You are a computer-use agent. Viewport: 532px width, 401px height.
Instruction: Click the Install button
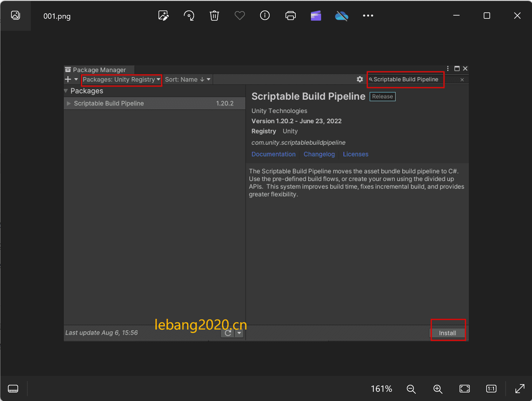[448, 333]
